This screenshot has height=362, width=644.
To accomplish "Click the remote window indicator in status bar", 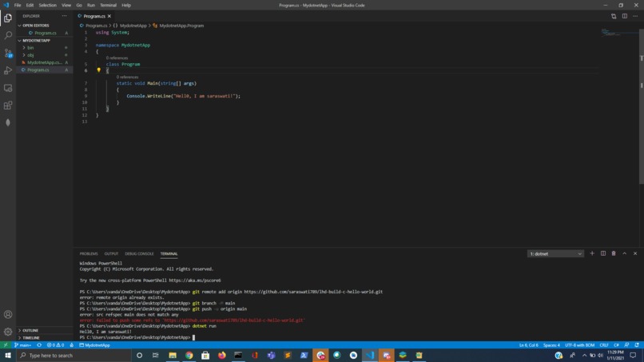I will [6, 345].
